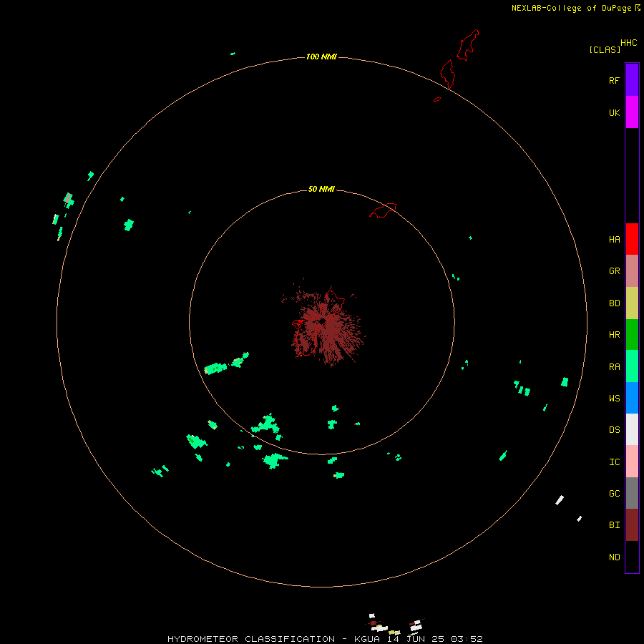Click the IC legend label
Screen dimensions: 644x644
[614, 462]
